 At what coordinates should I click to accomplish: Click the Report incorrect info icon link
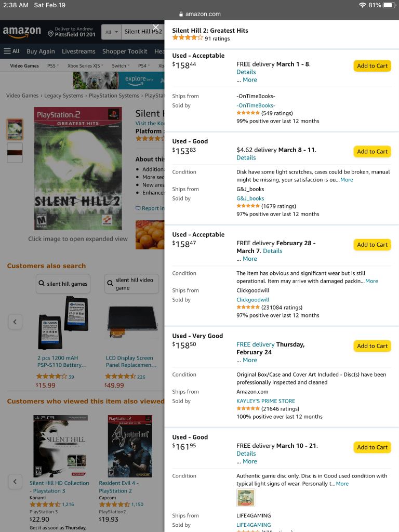click(x=138, y=208)
